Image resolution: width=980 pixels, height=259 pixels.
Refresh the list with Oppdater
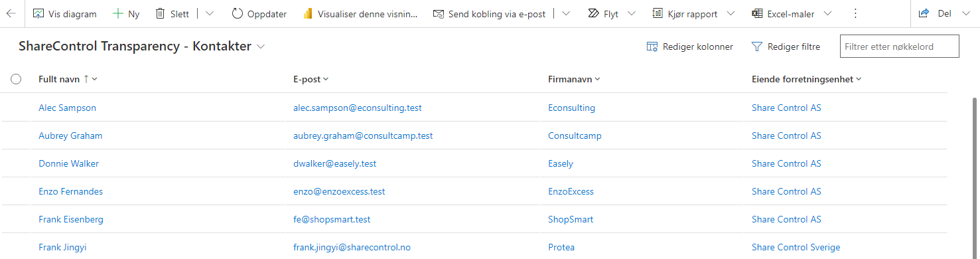point(259,13)
